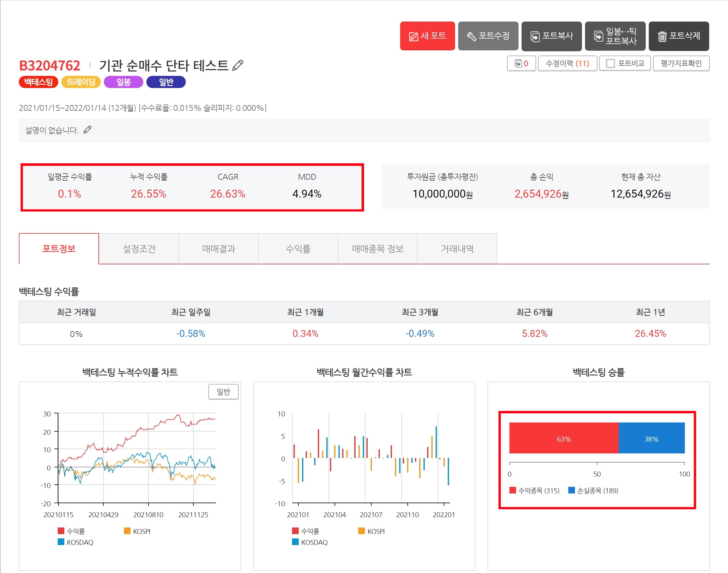Click the pencil icon beside portfolio title
This screenshot has width=728, height=573.
point(237,65)
